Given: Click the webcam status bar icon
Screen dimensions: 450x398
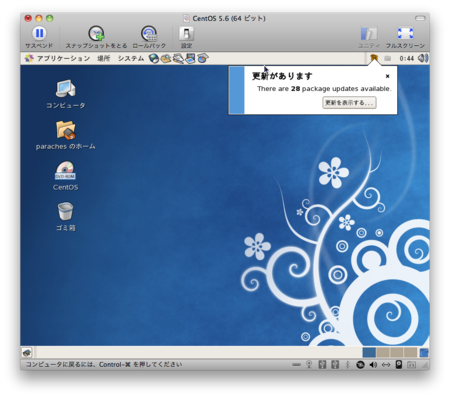Looking at the screenshot, I should coord(309,365).
